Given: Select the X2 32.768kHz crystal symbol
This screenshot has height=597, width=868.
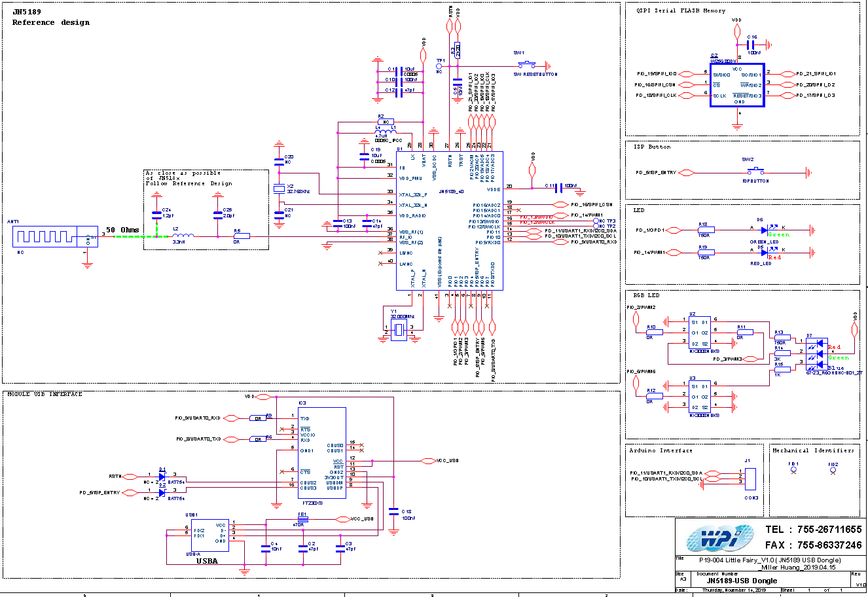Looking at the screenshot, I should tap(280, 189).
